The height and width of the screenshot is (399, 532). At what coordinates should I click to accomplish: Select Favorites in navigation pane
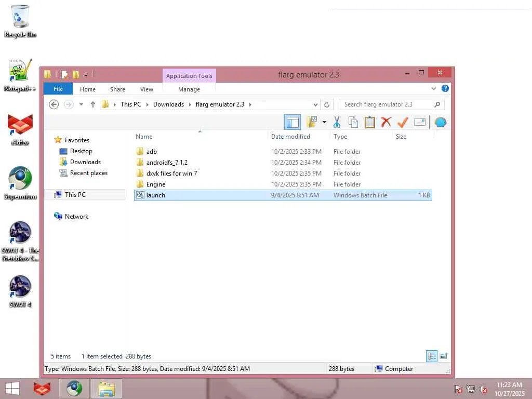click(77, 140)
